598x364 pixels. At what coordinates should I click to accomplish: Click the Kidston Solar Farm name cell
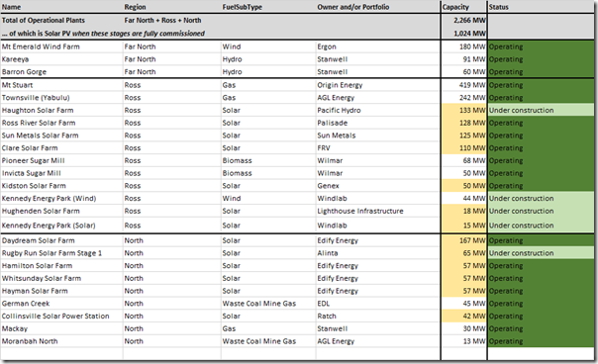point(61,186)
